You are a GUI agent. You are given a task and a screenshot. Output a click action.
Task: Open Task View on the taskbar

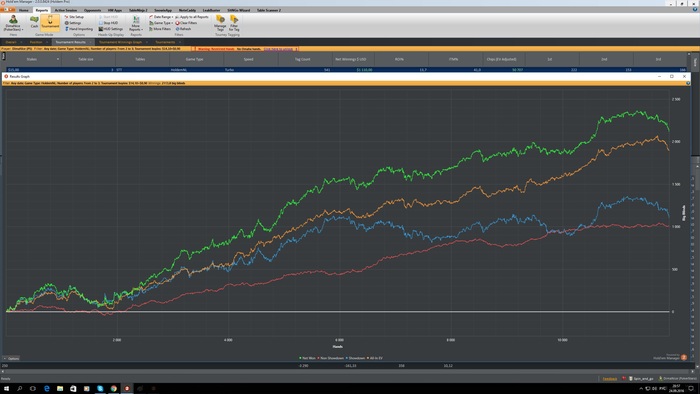(33, 388)
